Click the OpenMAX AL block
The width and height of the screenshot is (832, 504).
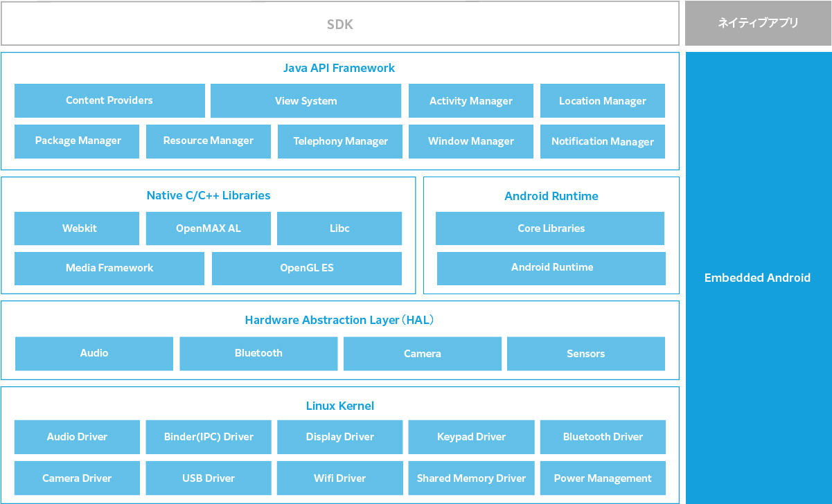pos(209,228)
